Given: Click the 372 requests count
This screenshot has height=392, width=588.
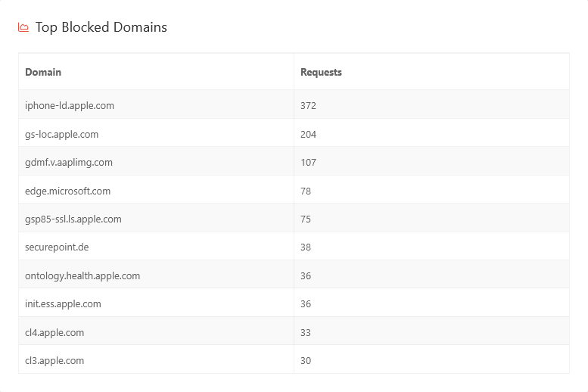Looking at the screenshot, I should point(308,106).
